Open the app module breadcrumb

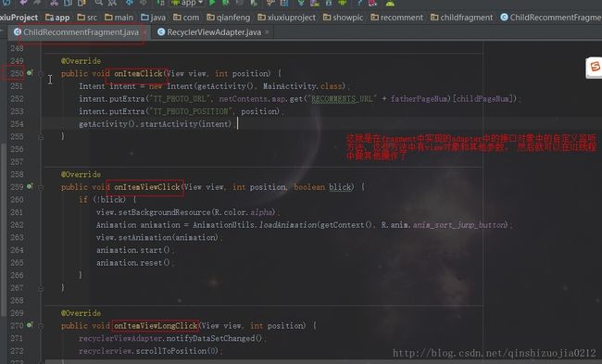coord(57,18)
